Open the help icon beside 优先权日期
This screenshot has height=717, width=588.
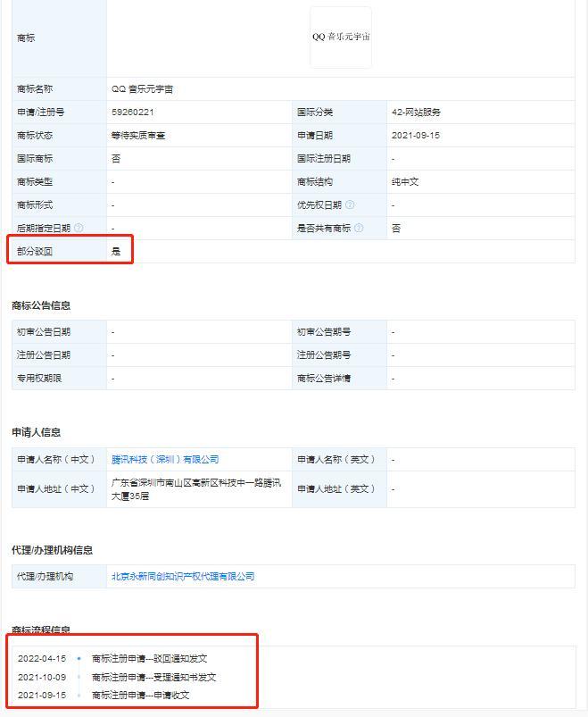coord(350,204)
